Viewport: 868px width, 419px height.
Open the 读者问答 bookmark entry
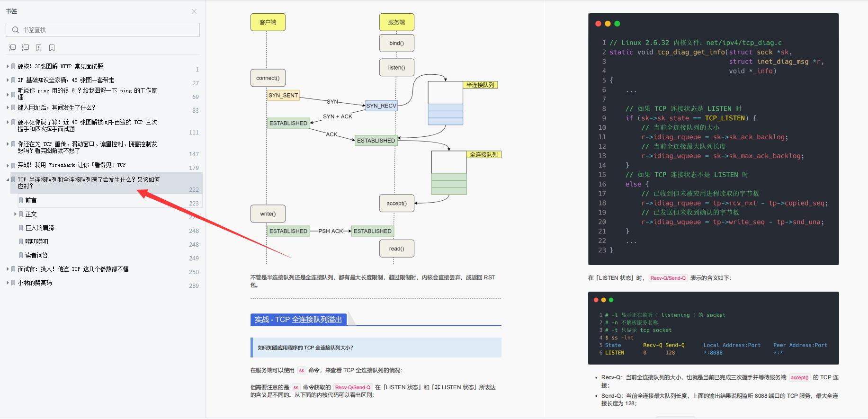(36, 255)
